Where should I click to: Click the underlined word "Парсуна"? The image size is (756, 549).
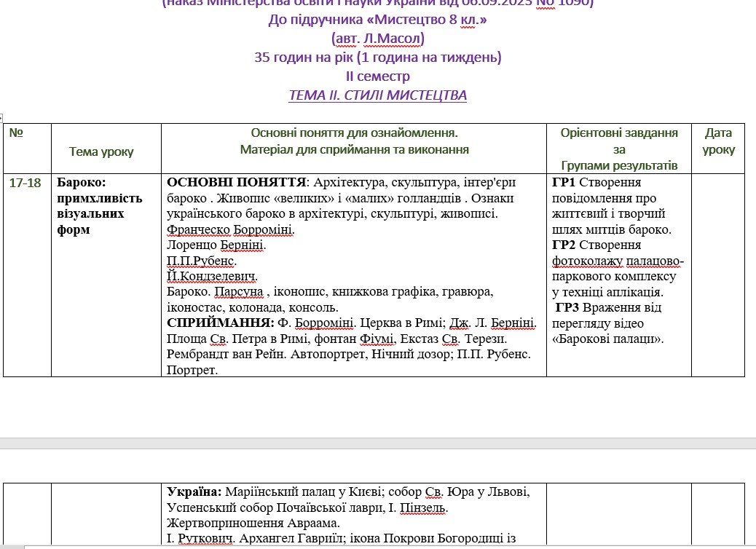click(239, 292)
